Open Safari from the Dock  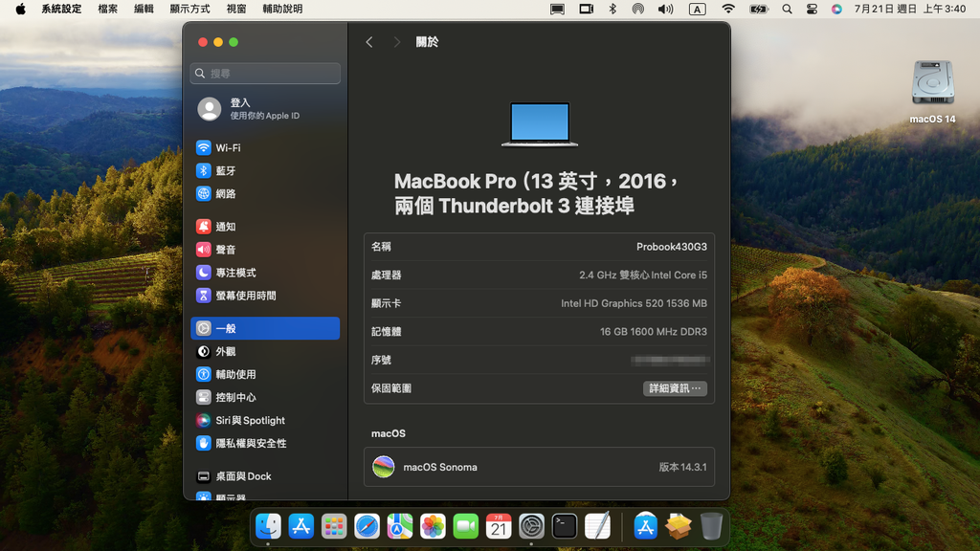pyautogui.click(x=367, y=526)
